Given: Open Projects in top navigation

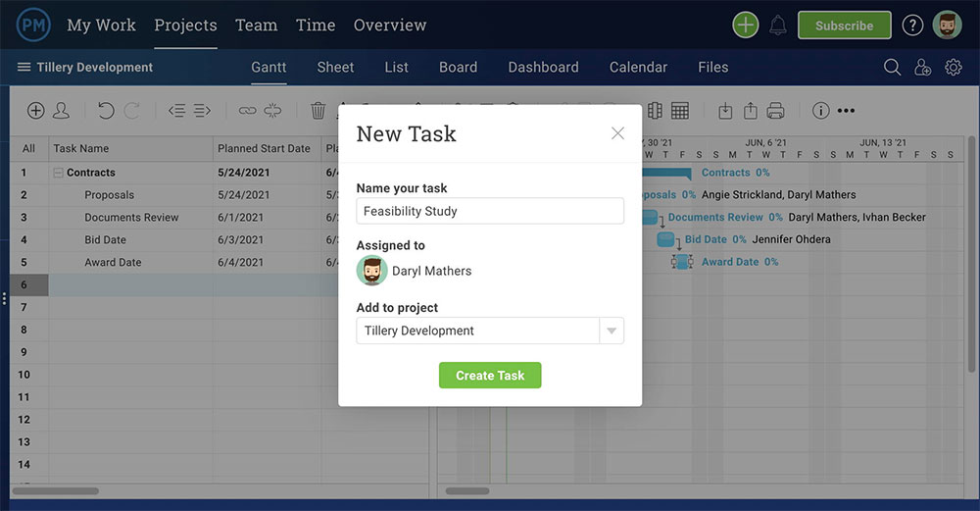Looking at the screenshot, I should click(x=185, y=26).
